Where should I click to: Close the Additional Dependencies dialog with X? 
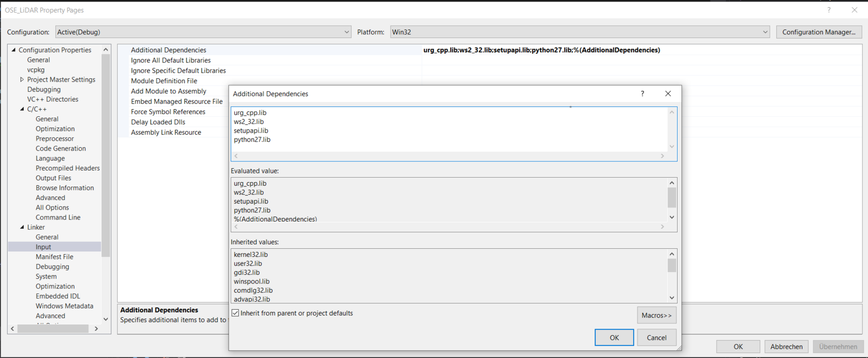coord(668,94)
